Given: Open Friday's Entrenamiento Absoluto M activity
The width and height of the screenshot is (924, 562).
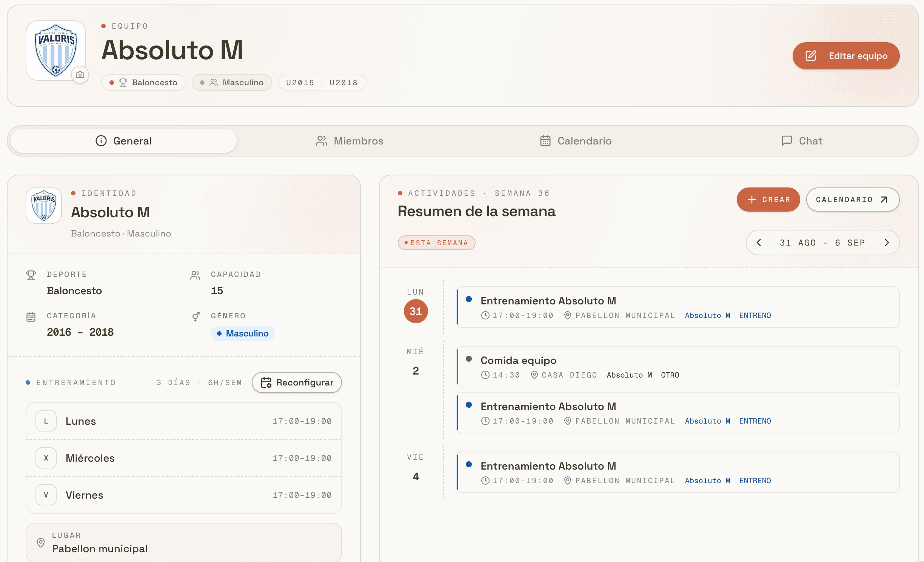Looking at the screenshot, I should coord(678,472).
